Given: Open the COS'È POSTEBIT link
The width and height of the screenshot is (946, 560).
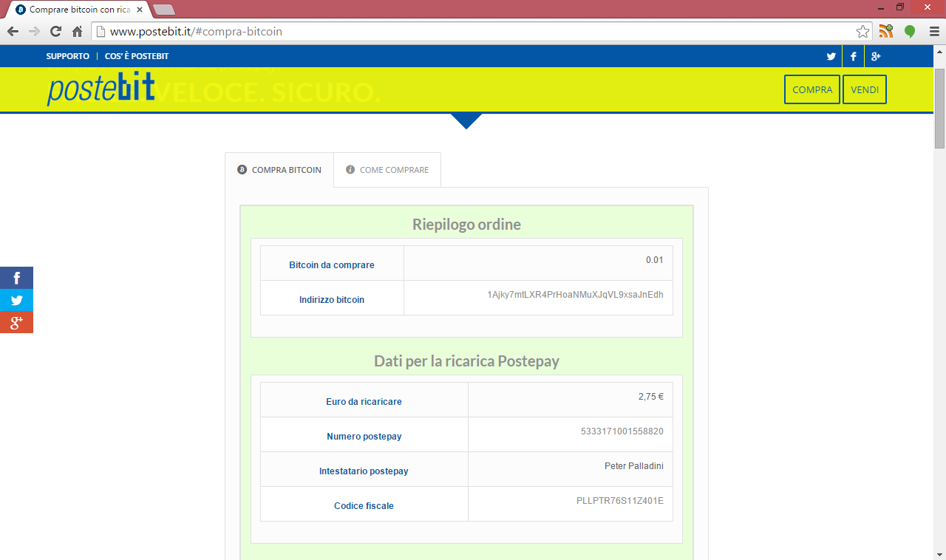Looking at the screenshot, I should coord(137,56).
